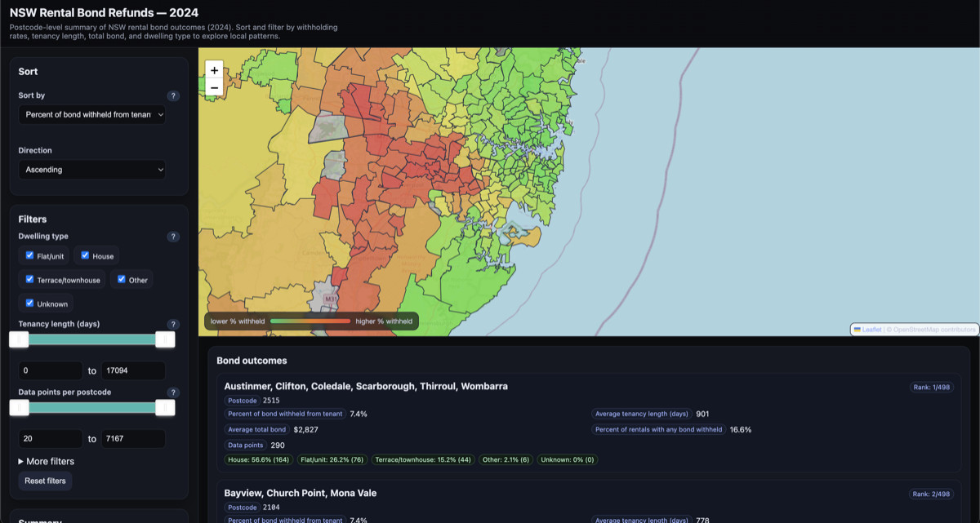This screenshot has width=980, height=523.
Task: Click the Flat/unit: 26.2% (76) tag
Action: pyautogui.click(x=332, y=459)
